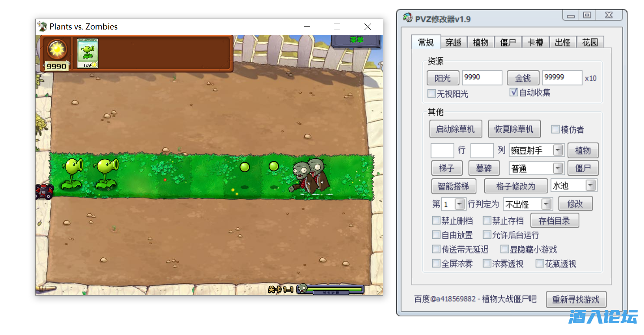Open the 出怪 tab
This screenshot has width=644, height=335.
562,42
